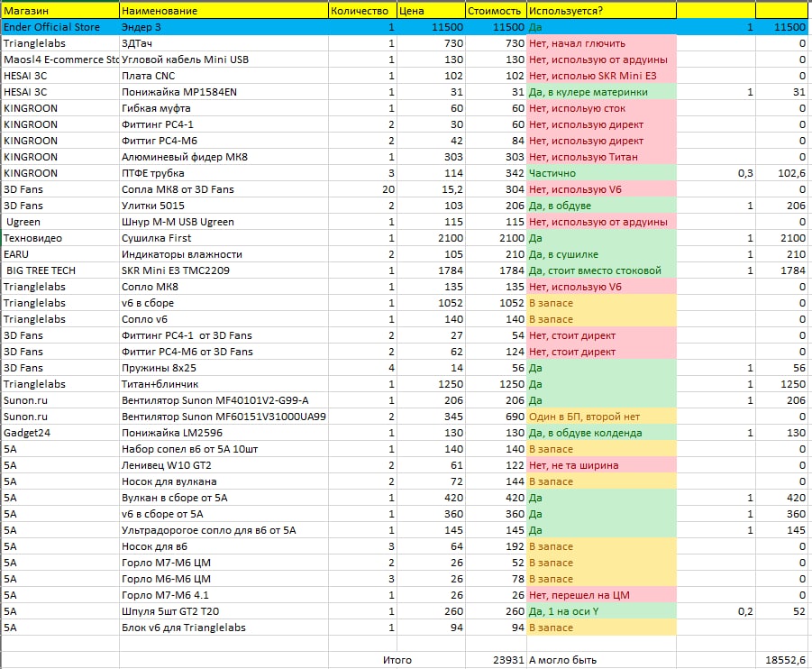Select the '102,6' value cell
This screenshot has width=812, height=669.
point(783,173)
